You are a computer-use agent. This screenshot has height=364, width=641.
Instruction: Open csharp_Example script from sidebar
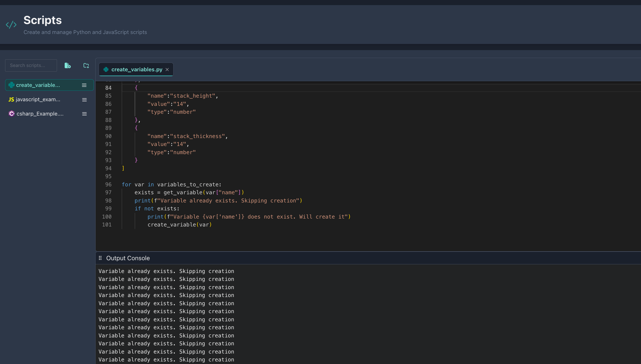tap(40, 114)
